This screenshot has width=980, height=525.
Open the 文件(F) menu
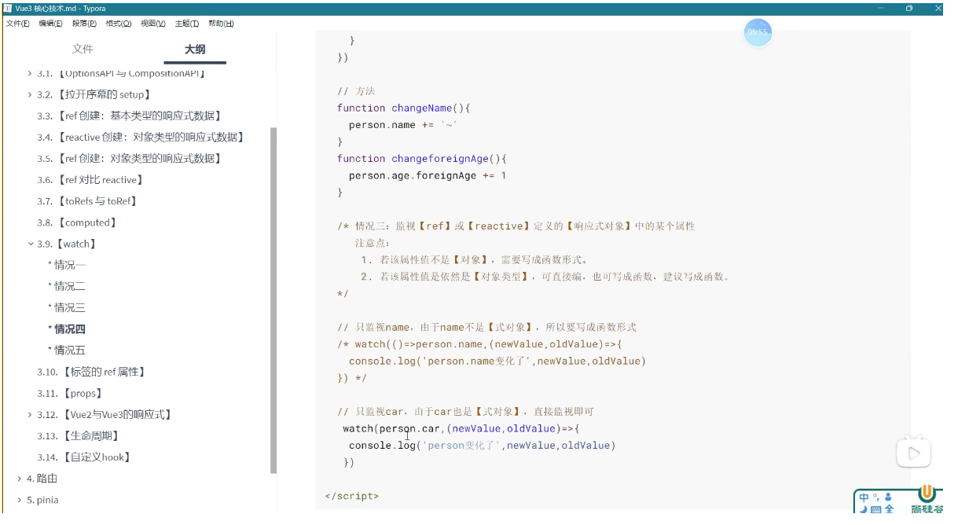[x=18, y=24]
